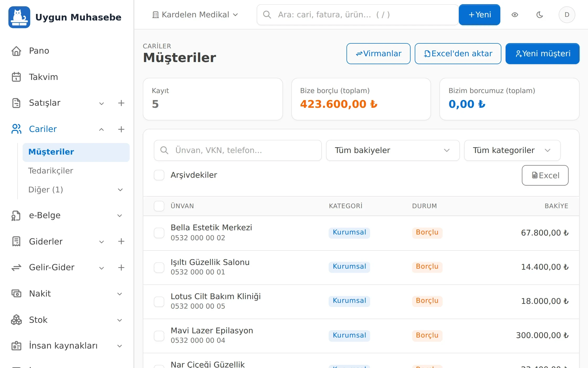Toggle the eye visibility icon in header
The height and width of the screenshot is (368, 588).
pyautogui.click(x=515, y=15)
